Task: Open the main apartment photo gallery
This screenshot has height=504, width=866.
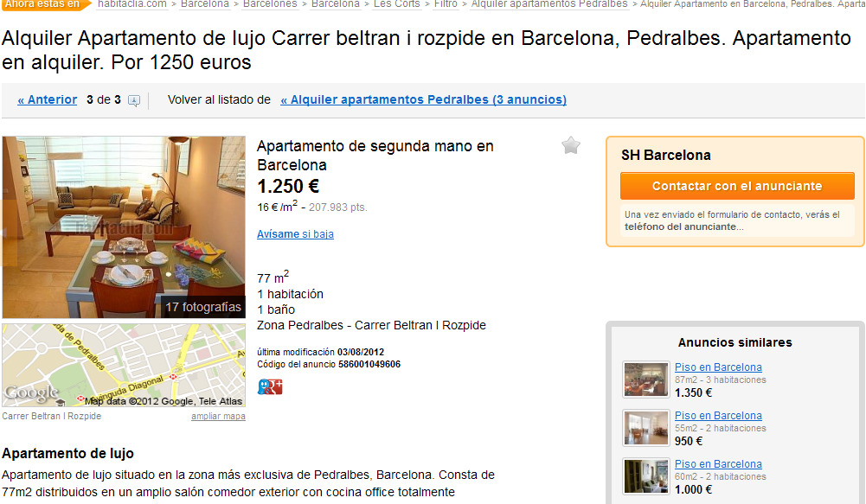Action: click(x=124, y=226)
